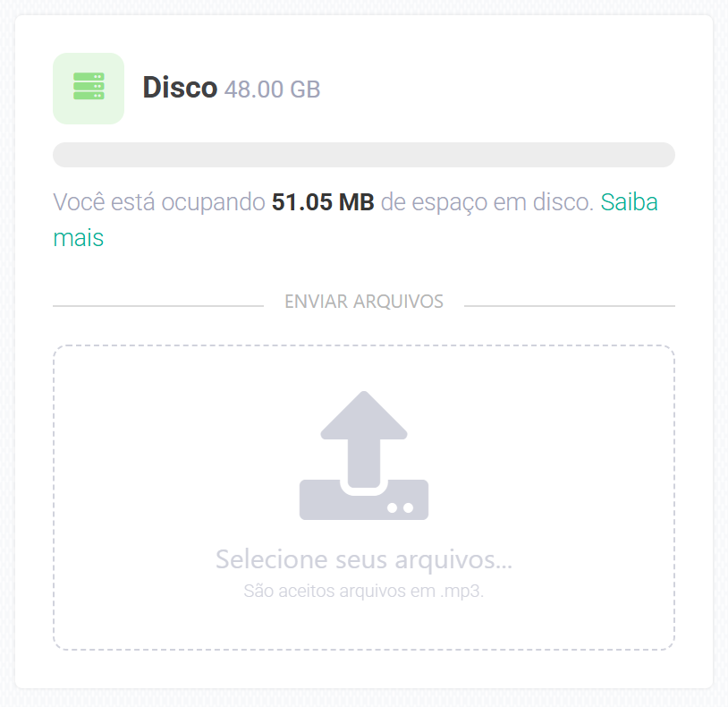This screenshot has width=728, height=707.
Task: Click the arrowhead of the upload icon
Action: pos(364,415)
